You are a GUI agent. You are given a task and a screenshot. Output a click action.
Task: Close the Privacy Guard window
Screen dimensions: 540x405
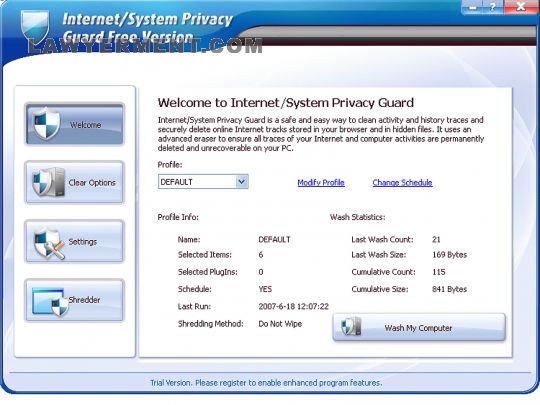point(521,7)
